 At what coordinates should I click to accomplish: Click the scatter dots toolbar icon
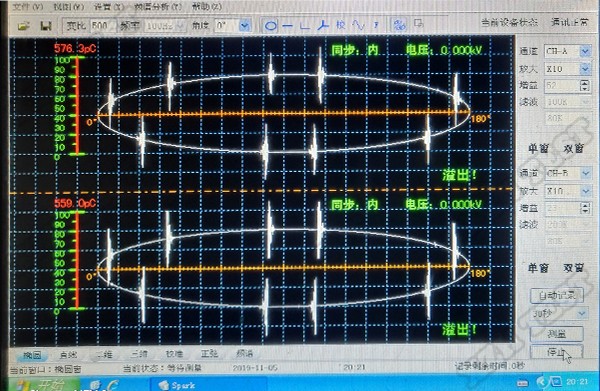(399, 25)
